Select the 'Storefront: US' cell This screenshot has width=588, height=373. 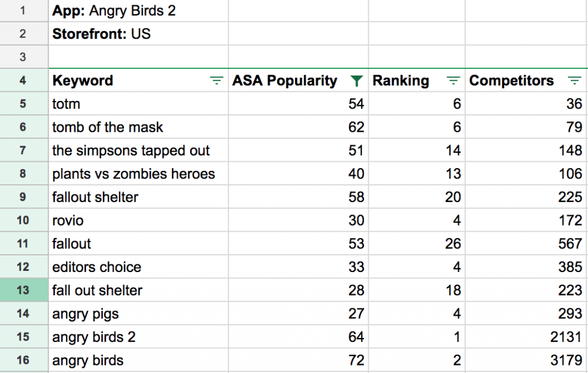point(138,34)
